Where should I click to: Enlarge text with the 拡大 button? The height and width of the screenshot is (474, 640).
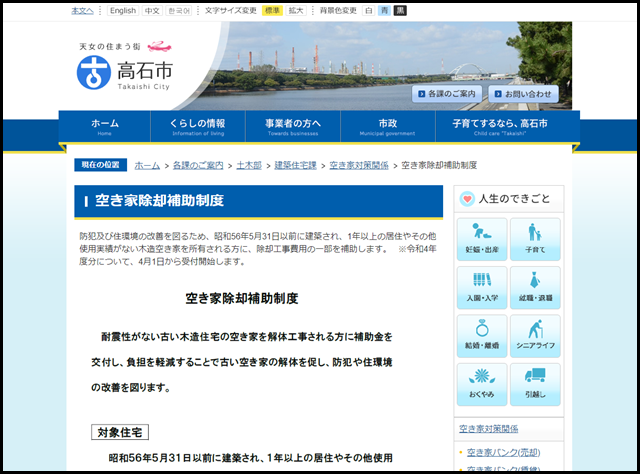296,11
